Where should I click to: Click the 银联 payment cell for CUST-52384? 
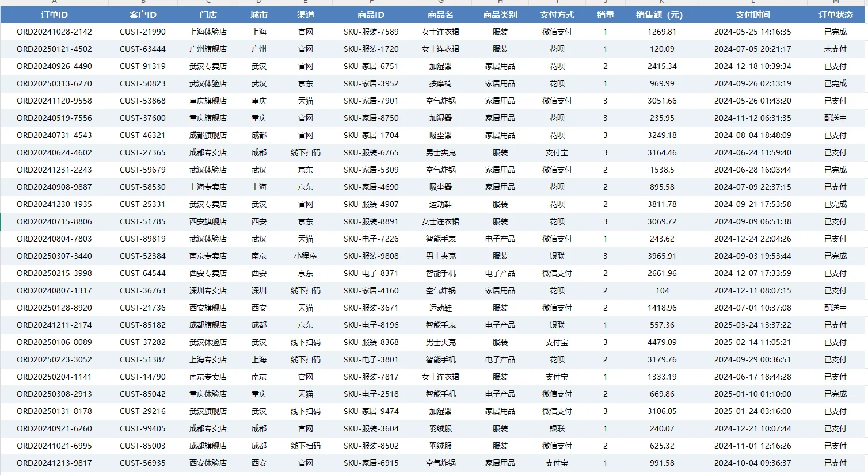(557, 256)
